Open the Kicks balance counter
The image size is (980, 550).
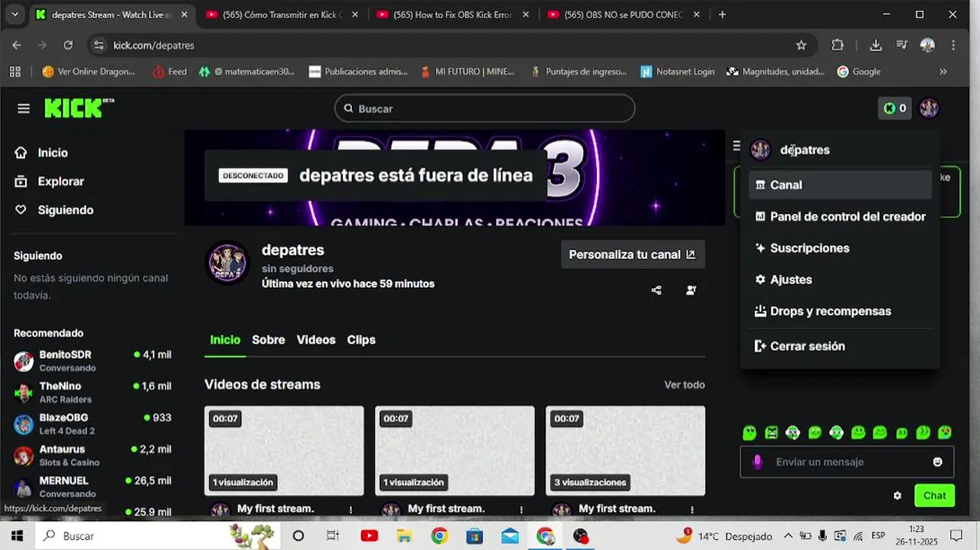895,108
